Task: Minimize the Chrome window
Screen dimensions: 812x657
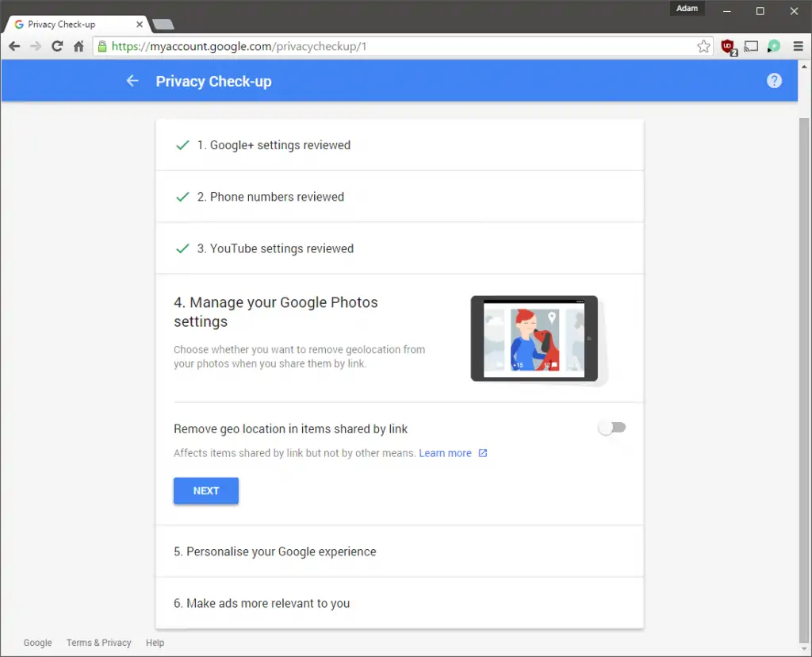Action: pos(727,11)
